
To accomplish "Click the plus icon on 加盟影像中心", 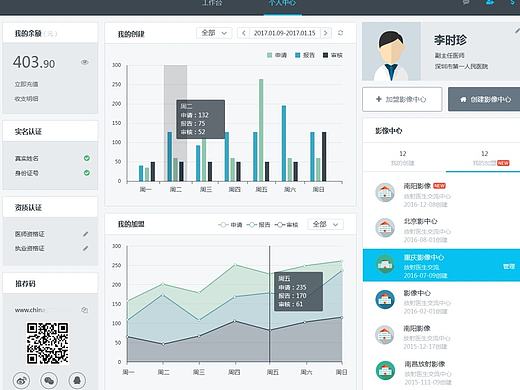I will coord(378,99).
